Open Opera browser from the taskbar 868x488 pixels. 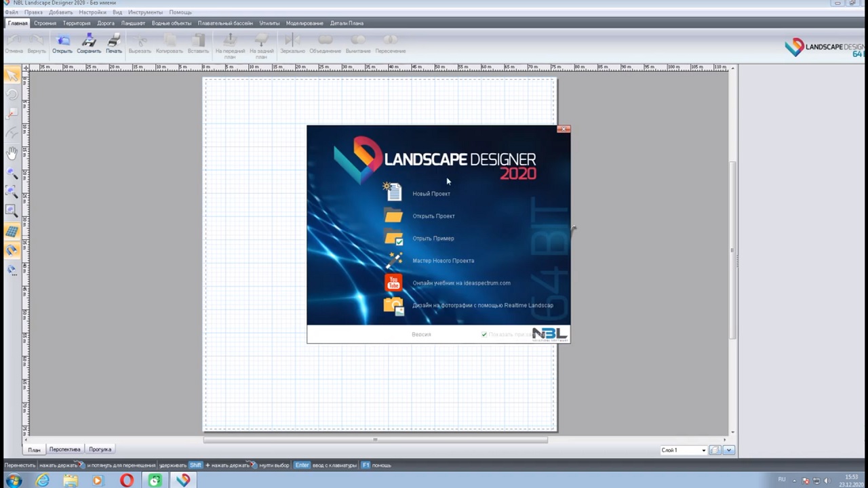(x=127, y=481)
